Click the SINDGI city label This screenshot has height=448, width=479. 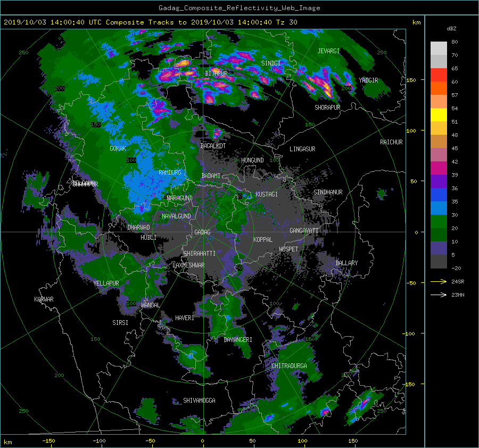point(271,63)
